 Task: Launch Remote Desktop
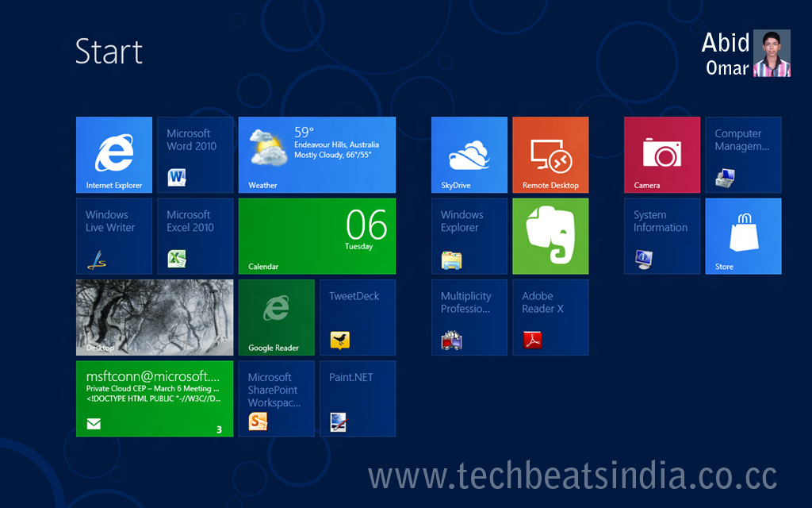(x=550, y=155)
